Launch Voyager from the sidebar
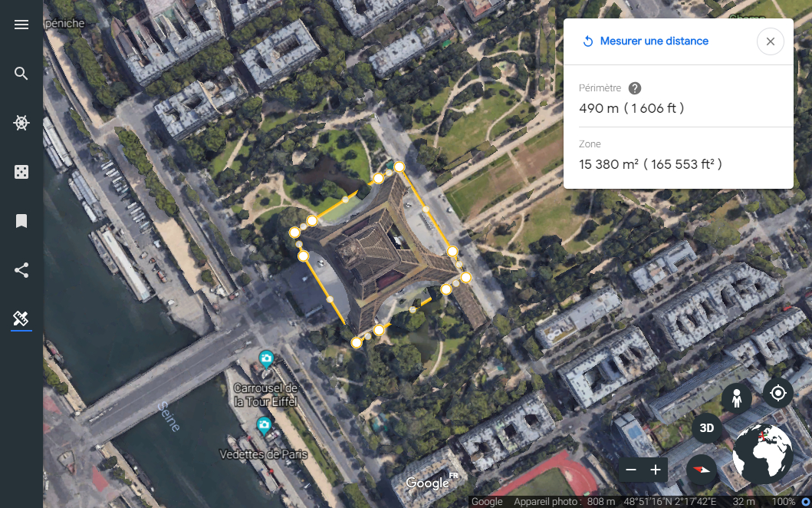This screenshot has width=812, height=508. (x=21, y=123)
